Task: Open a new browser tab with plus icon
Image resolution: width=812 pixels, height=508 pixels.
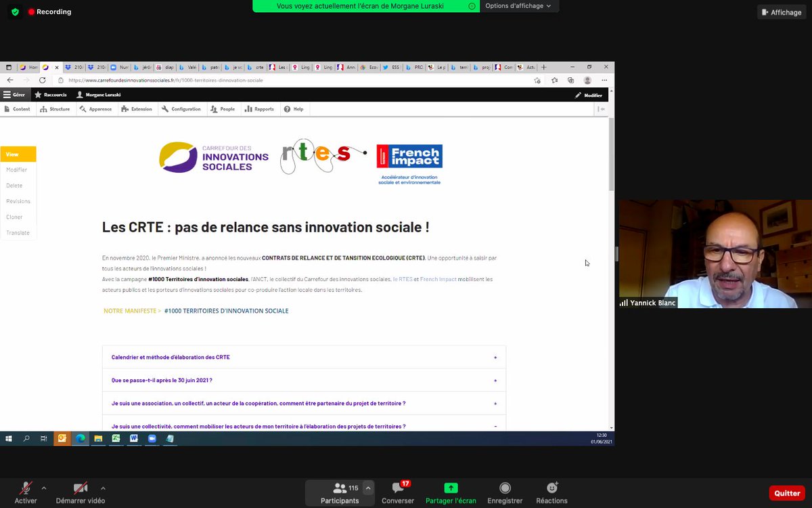Action: tap(543, 67)
